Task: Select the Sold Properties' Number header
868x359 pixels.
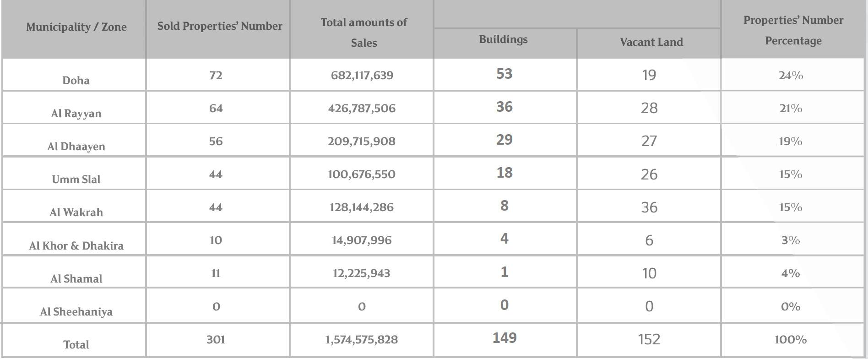Action: coord(220,26)
